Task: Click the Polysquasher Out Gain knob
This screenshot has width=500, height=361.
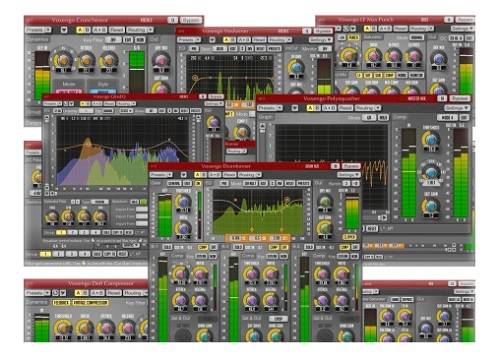Action: click(431, 206)
